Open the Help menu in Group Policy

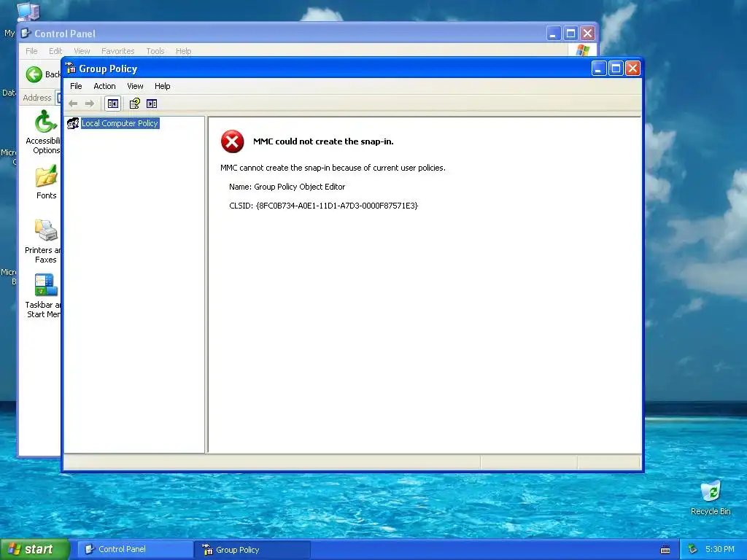coord(162,86)
